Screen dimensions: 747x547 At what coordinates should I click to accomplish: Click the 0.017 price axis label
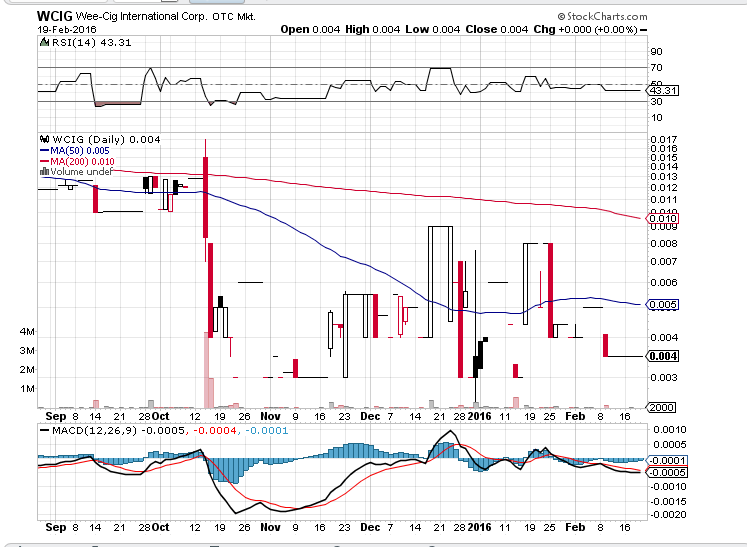(664, 140)
